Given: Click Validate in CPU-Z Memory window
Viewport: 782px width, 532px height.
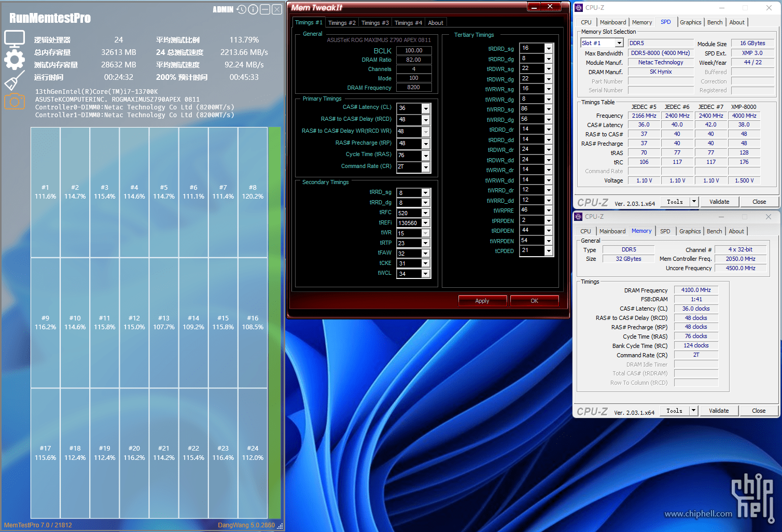Looking at the screenshot, I should pos(719,411).
